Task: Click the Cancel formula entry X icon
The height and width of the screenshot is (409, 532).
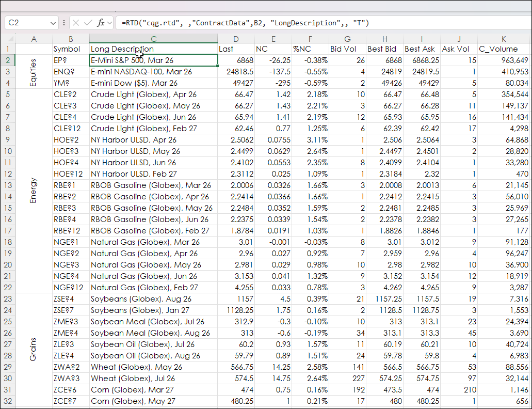Action: pyautogui.click(x=76, y=23)
